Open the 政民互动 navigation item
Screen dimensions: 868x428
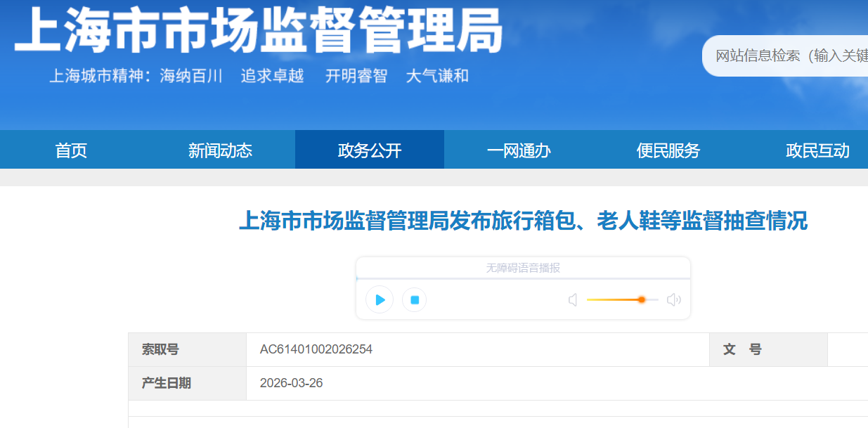pyautogui.click(x=817, y=150)
